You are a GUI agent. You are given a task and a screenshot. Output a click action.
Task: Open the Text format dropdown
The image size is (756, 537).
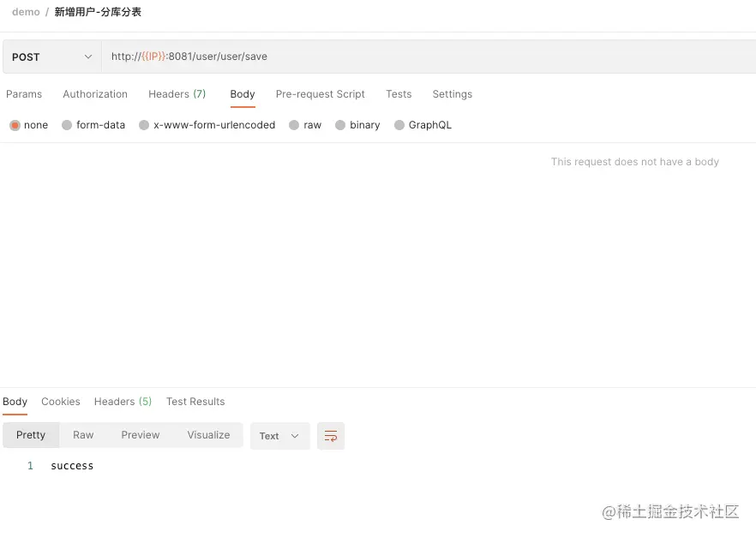[x=279, y=436]
